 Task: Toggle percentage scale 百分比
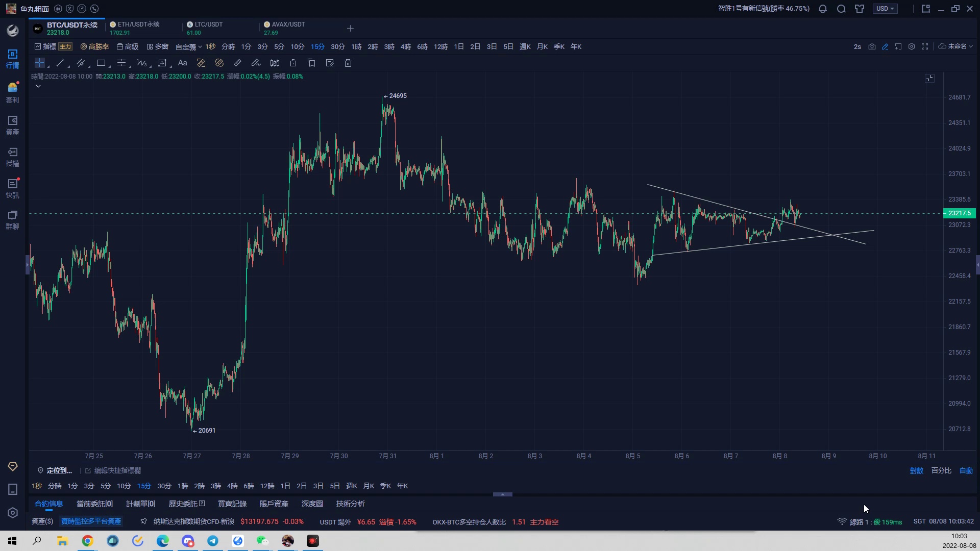[941, 470]
